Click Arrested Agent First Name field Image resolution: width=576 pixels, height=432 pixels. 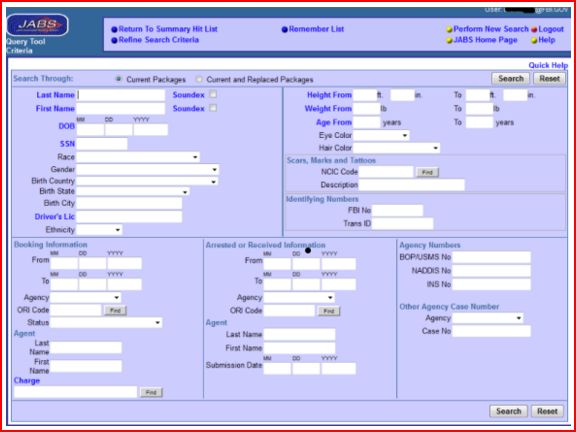point(299,348)
